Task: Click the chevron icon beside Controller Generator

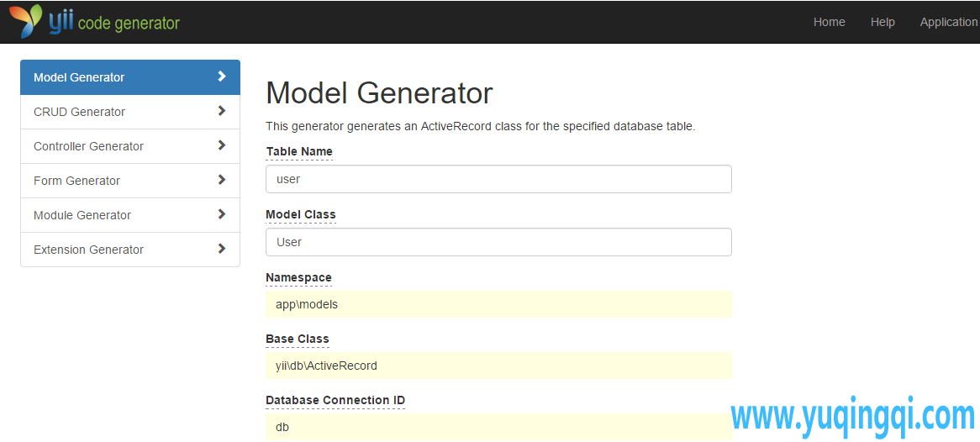Action: click(x=222, y=145)
